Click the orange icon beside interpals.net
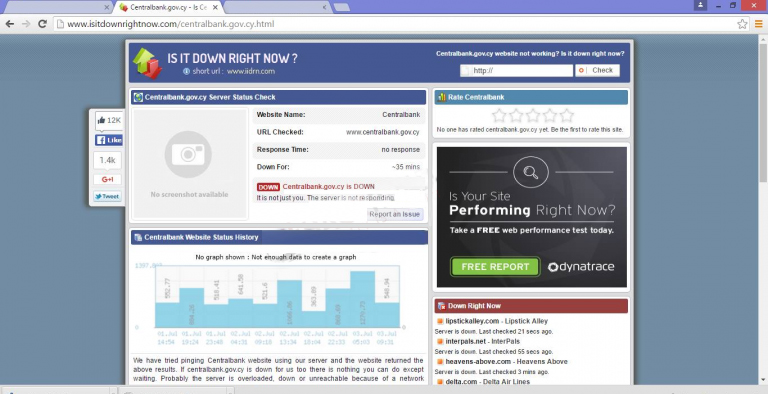The height and width of the screenshot is (394, 768). point(440,342)
